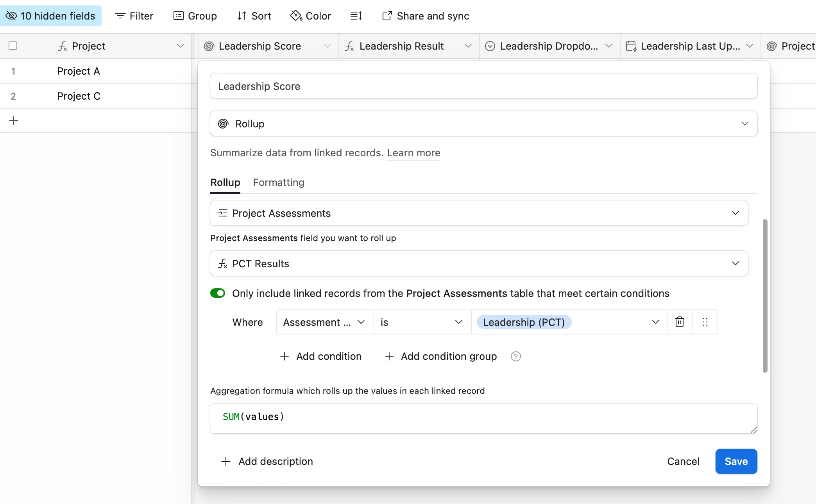Click the row height icon in toolbar
The image size is (816, 504).
click(x=356, y=16)
